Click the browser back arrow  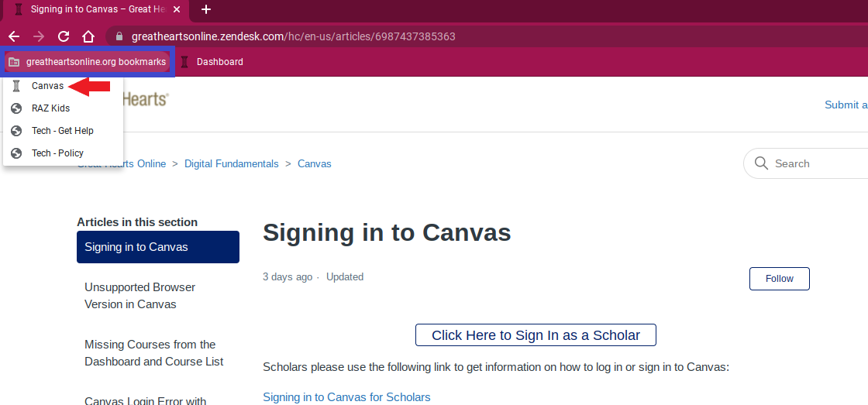(x=14, y=36)
